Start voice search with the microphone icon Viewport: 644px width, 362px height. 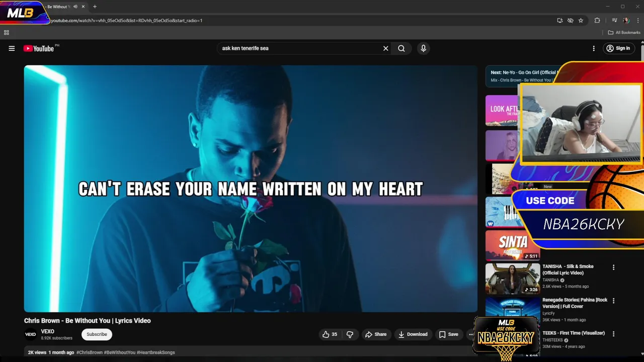click(423, 48)
